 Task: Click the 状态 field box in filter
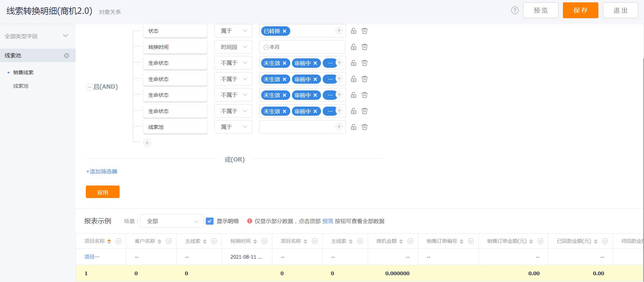(x=175, y=31)
